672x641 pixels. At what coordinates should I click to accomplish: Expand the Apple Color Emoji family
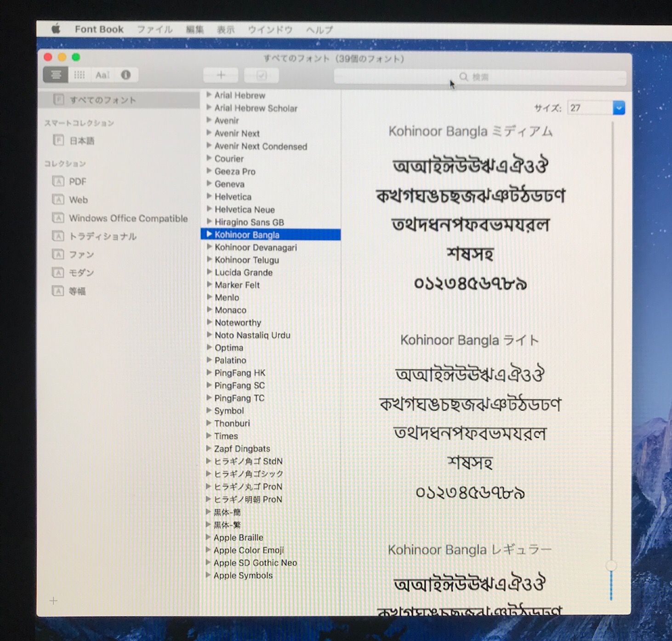[208, 550]
